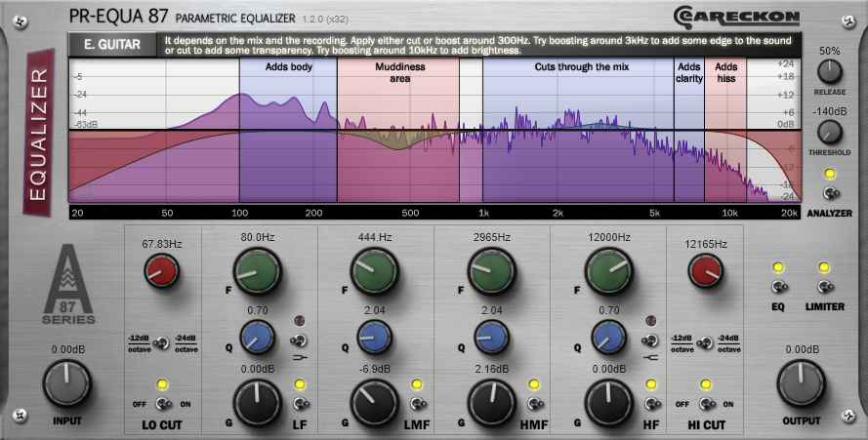The image size is (868, 440).
Task: Click the HF blue Q knob
Action: coord(609,337)
